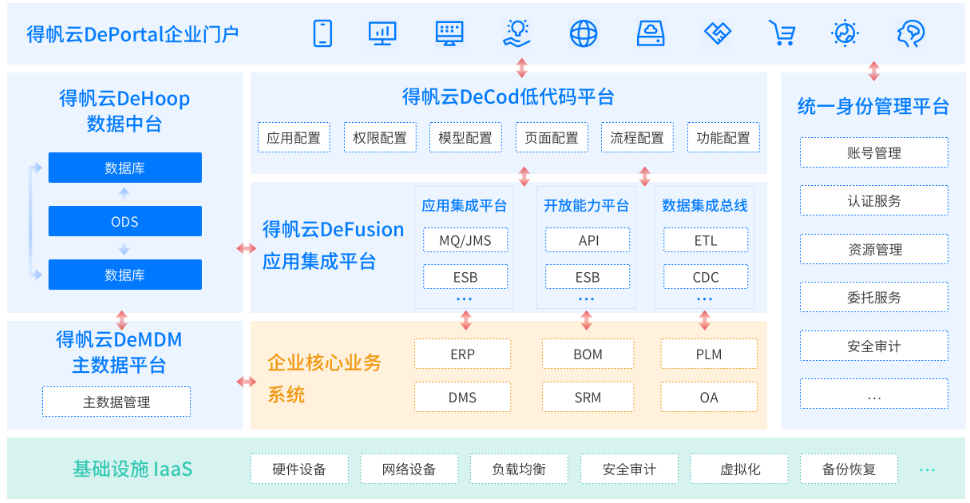Click the disk drive icon
The width and height of the screenshot is (970, 503).
(651, 33)
